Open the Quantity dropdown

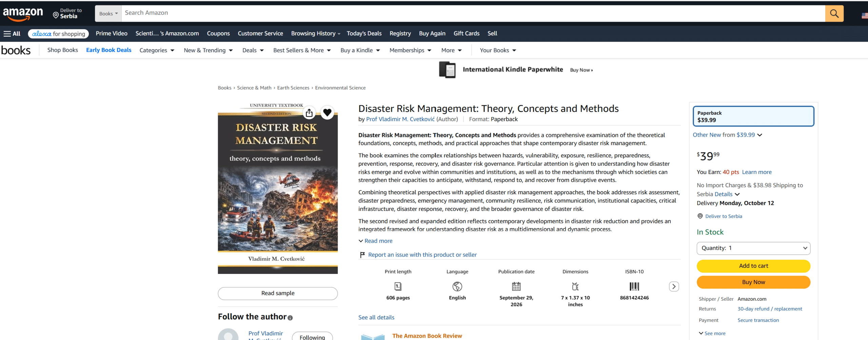click(753, 248)
